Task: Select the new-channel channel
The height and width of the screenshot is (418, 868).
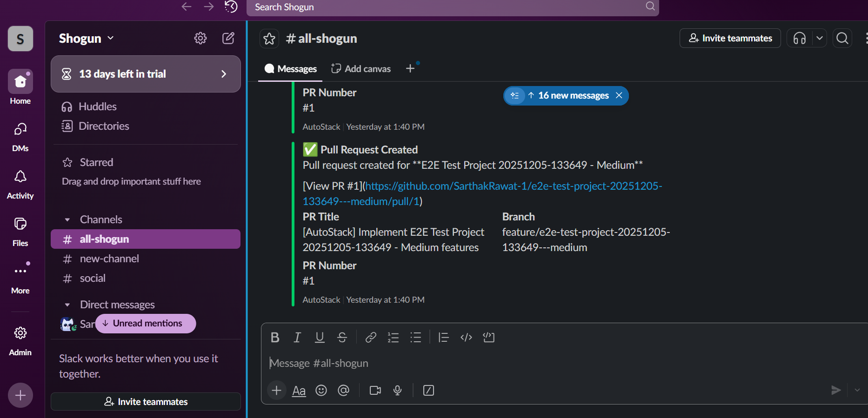Action: [x=146, y=259]
